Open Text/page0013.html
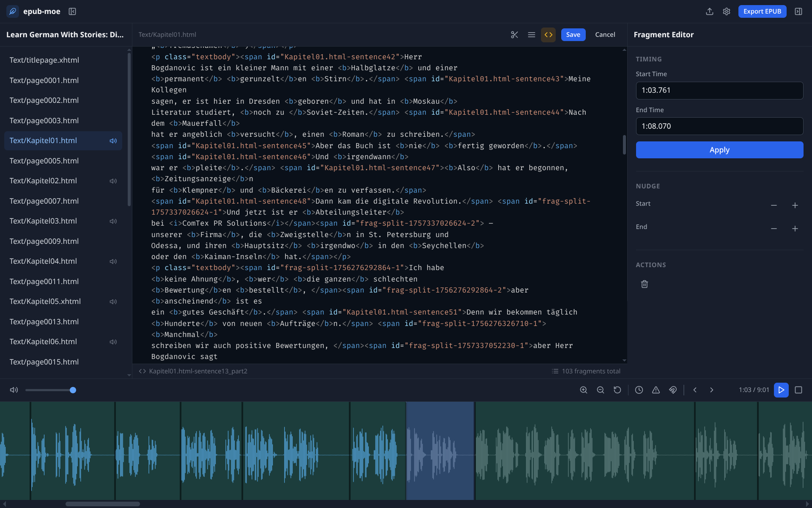 (63, 322)
